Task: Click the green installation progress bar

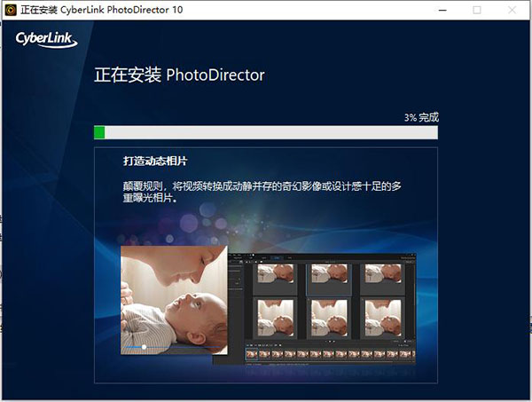Action: coord(266,132)
